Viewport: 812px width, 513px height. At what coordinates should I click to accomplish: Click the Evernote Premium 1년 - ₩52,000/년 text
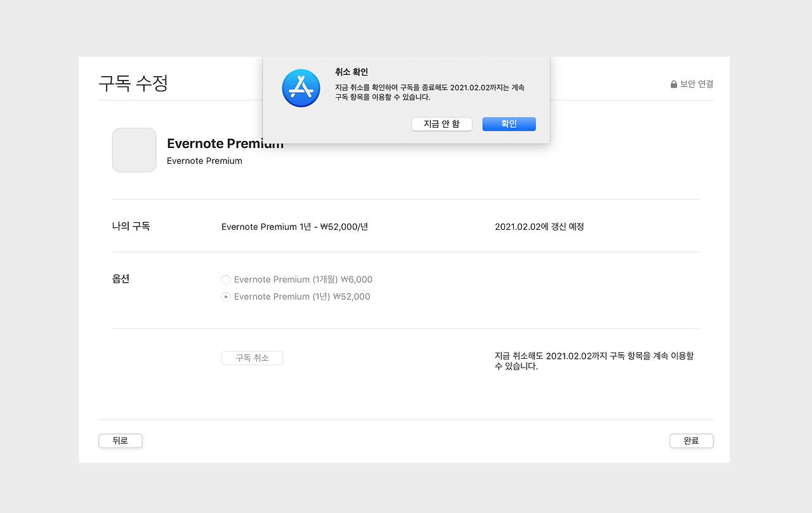pos(294,227)
